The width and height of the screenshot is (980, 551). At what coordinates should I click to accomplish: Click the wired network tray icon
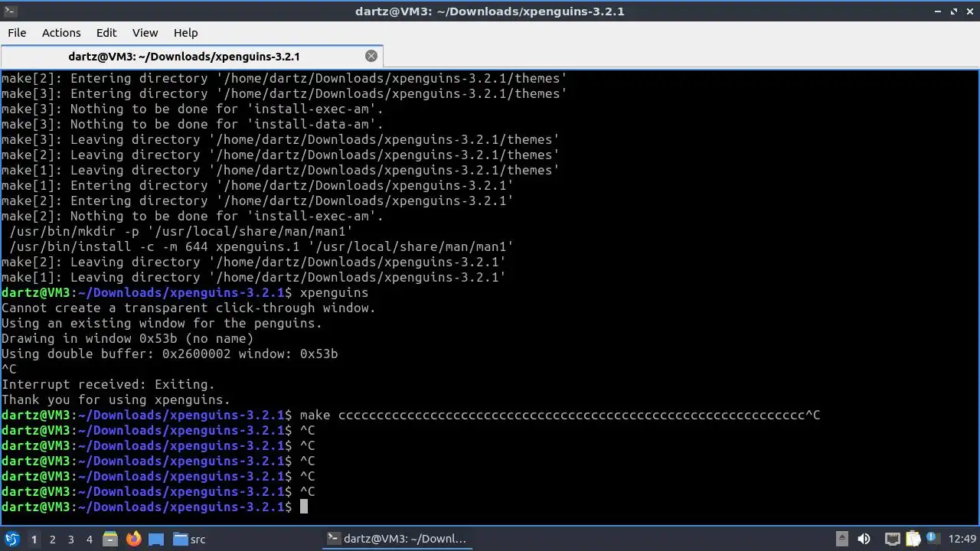coord(892,539)
